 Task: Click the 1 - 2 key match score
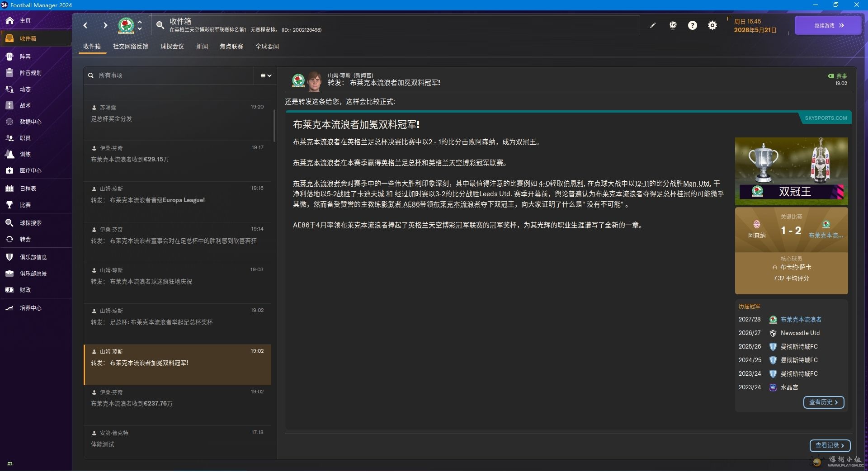791,231
